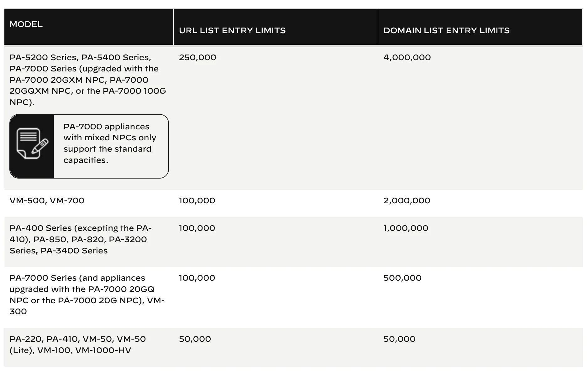Select the VM-500, VM-700 model cell
588x374 pixels.
[47, 200]
